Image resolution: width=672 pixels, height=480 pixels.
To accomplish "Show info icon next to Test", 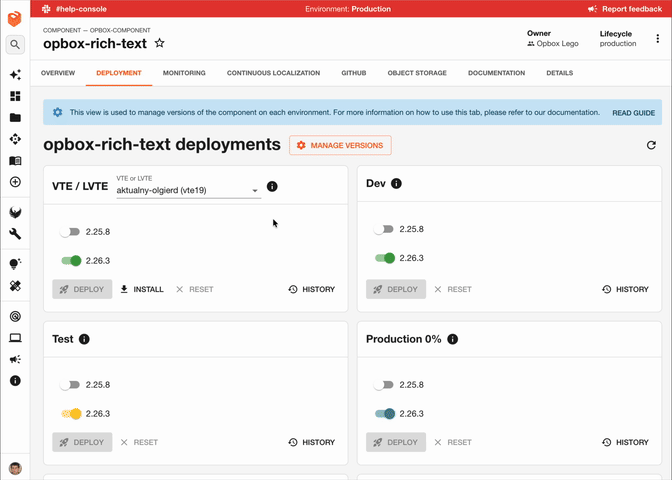I will pos(84,339).
